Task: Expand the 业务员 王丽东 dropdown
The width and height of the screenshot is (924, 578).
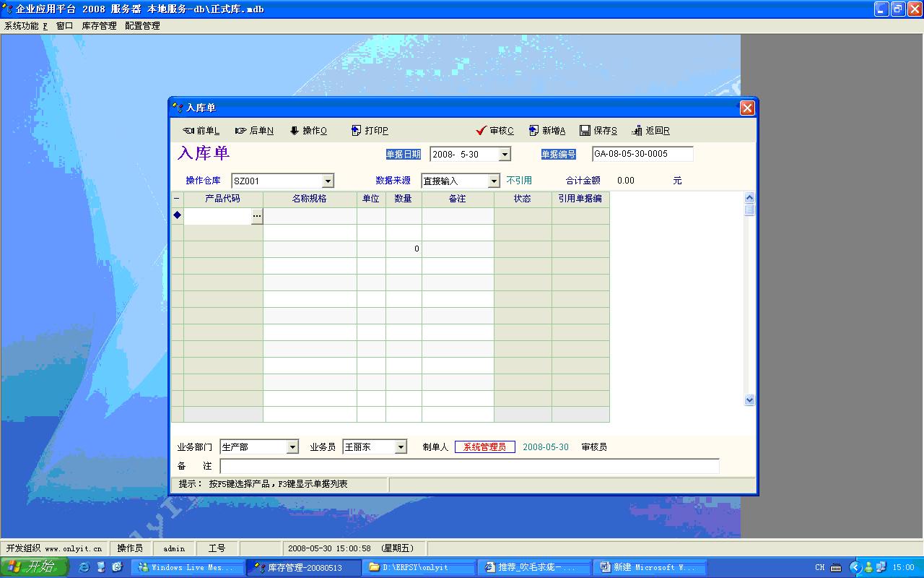Action: click(x=401, y=447)
